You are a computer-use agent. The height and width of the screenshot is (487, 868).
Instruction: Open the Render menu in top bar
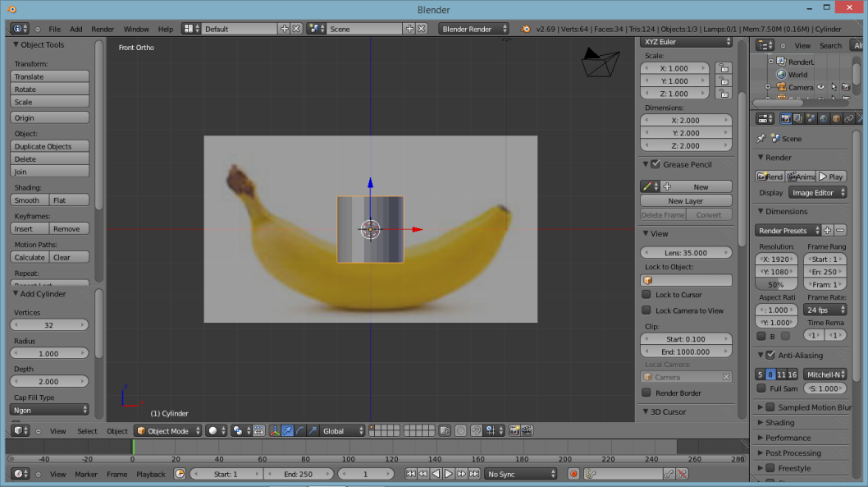pyautogui.click(x=103, y=29)
